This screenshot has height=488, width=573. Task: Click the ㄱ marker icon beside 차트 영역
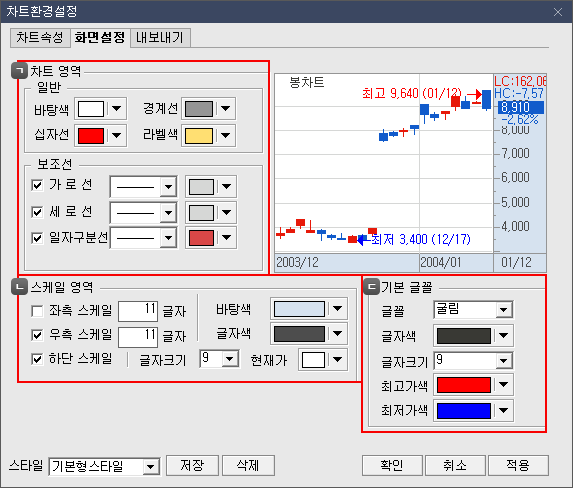[19, 70]
